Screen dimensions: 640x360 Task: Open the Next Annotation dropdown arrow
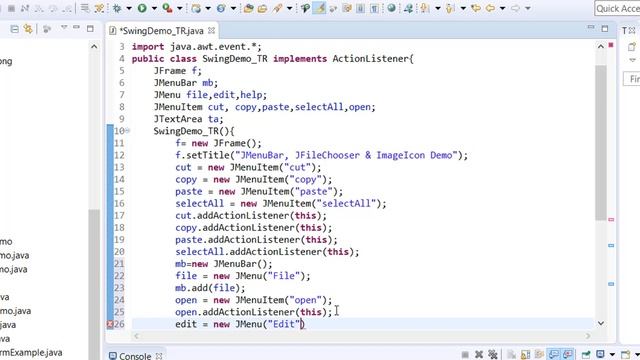(438, 8)
